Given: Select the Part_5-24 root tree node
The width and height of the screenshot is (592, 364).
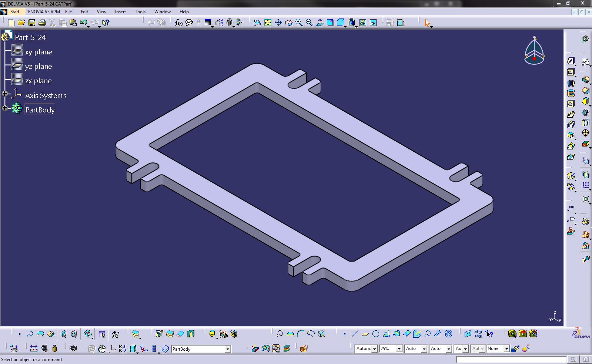Looking at the screenshot, I should pos(30,37).
